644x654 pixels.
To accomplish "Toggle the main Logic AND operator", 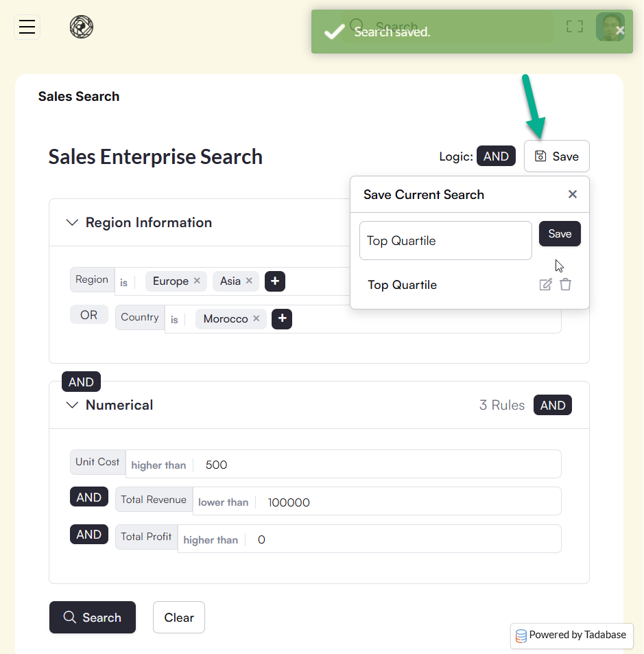I will tap(496, 156).
